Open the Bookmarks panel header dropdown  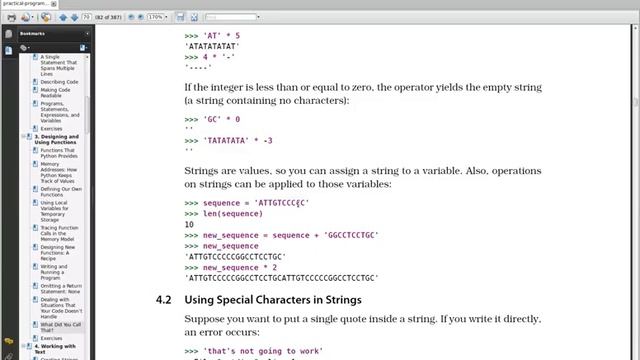pos(87,34)
